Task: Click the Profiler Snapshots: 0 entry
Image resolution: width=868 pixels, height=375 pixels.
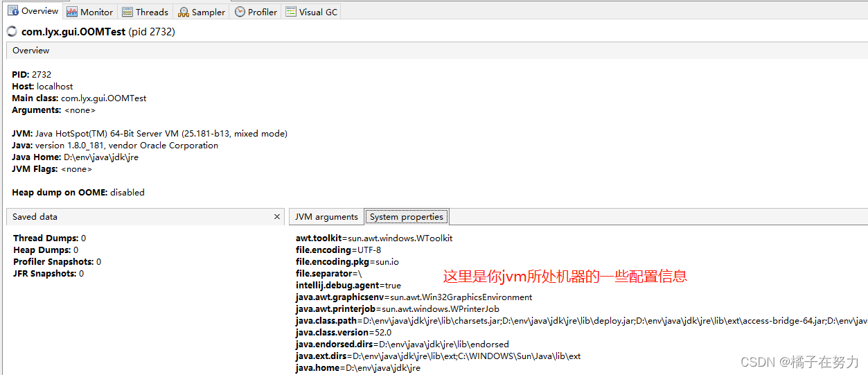Action: coord(57,262)
